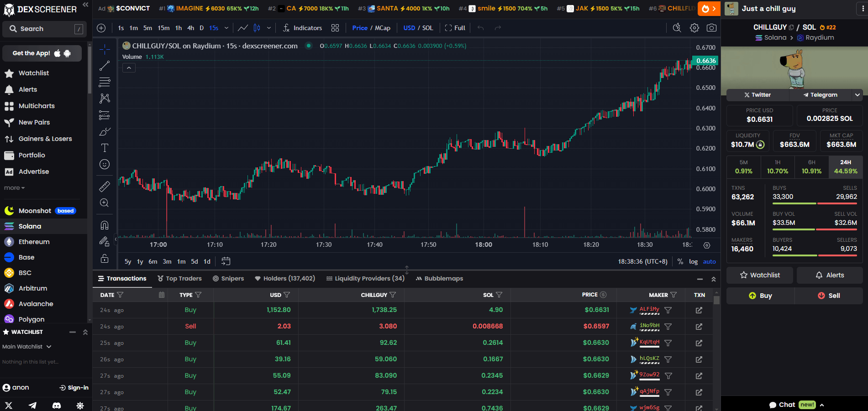Screen dimensions: 868x411
Task: Filter transactions by date
Action: click(x=120, y=295)
